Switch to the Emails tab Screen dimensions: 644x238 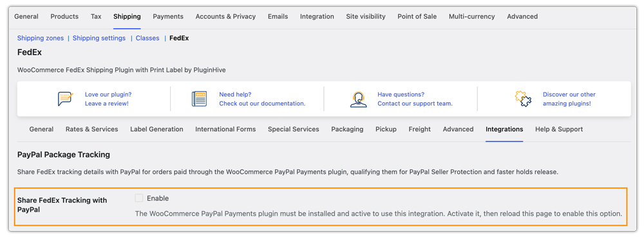278,17
